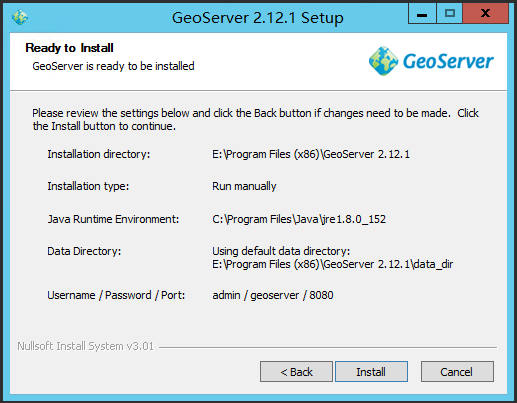Maximize the GeoServer Setup window

coord(449,14)
